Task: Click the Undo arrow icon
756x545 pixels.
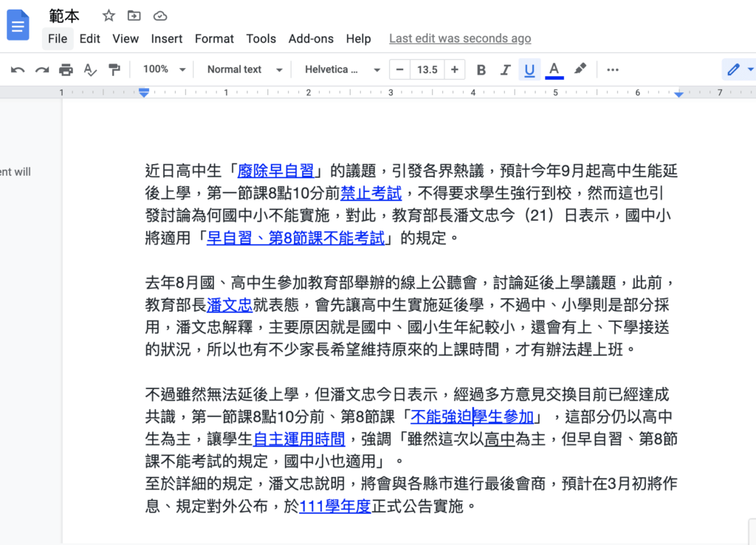Action: point(18,69)
